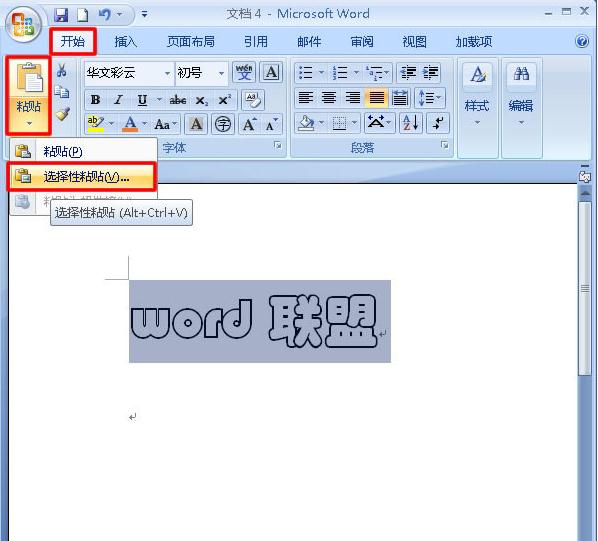Activate the Format Painter brush

[x=62, y=114]
